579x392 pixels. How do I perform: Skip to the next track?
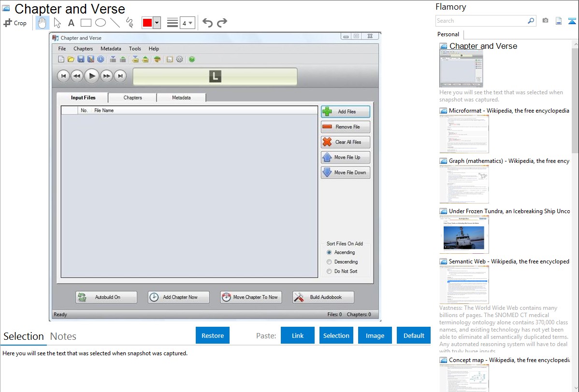click(x=120, y=76)
